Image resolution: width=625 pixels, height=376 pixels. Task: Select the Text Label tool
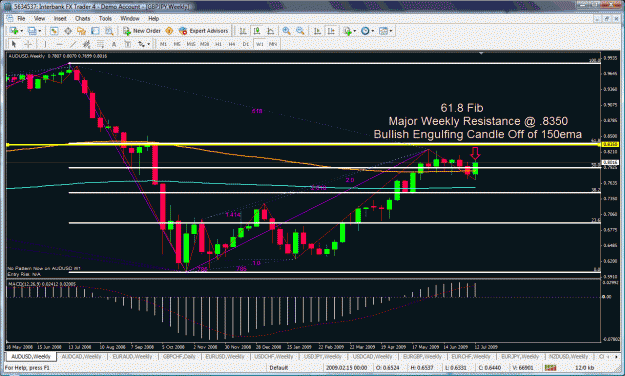[128, 44]
